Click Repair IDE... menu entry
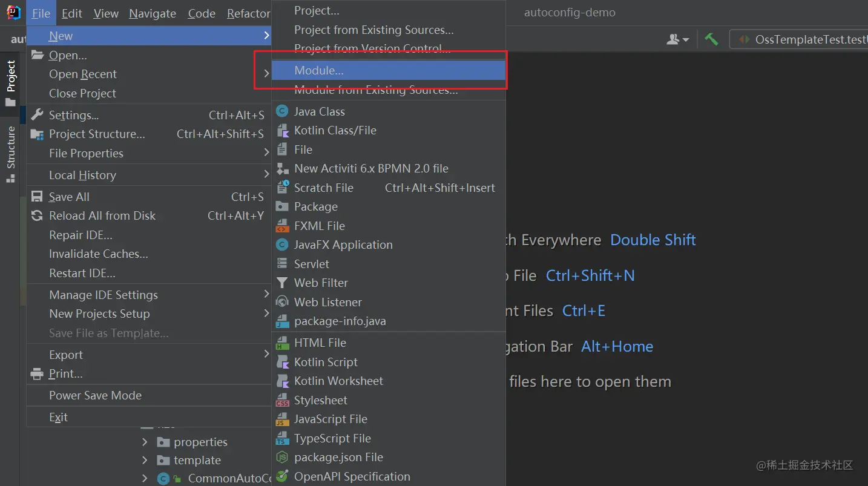 (x=149, y=235)
